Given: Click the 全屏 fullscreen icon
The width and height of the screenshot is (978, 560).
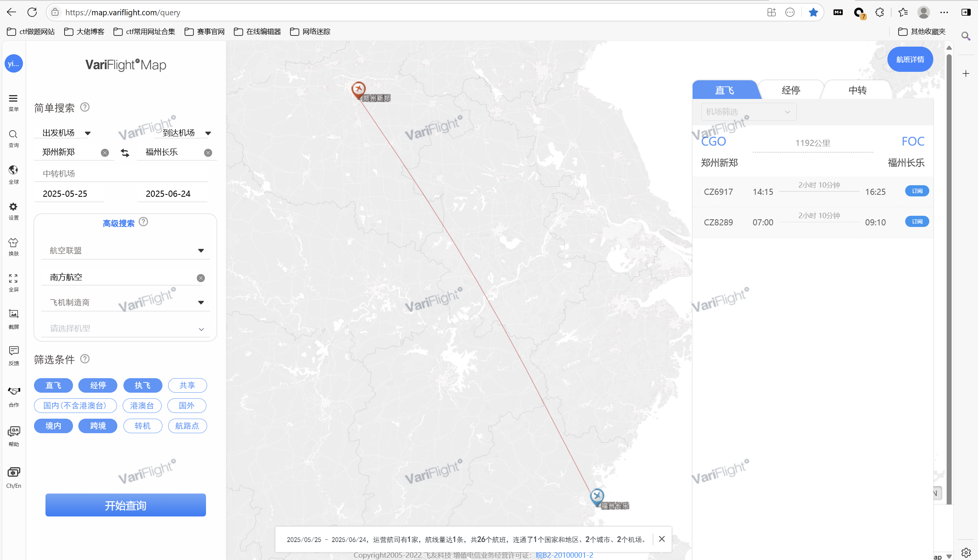Looking at the screenshot, I should (x=13, y=278).
